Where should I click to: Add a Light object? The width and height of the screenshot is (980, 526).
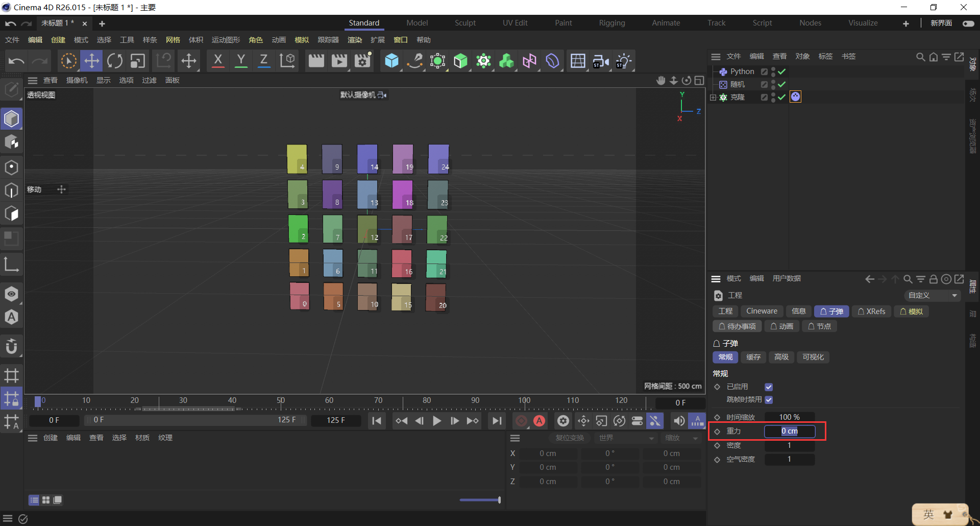(x=624, y=61)
